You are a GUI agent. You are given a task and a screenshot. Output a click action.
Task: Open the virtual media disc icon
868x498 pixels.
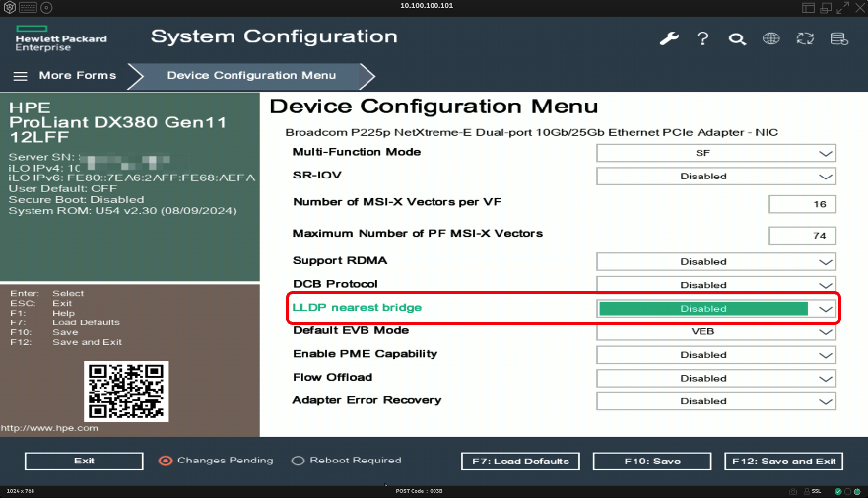[x=47, y=8]
